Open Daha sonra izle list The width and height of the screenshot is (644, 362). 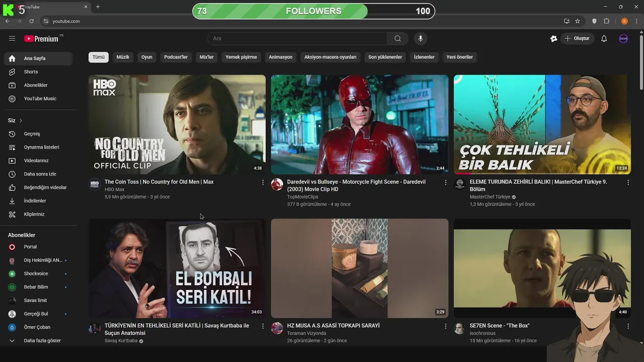[38, 174]
